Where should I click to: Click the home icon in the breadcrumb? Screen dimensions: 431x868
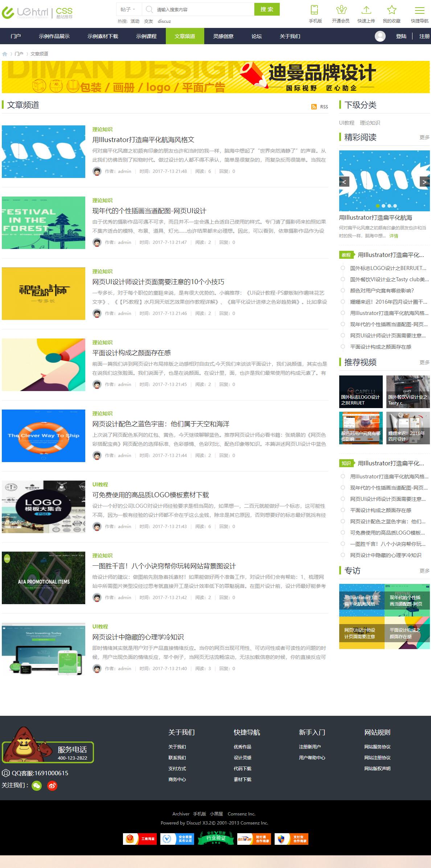[x=5, y=54]
